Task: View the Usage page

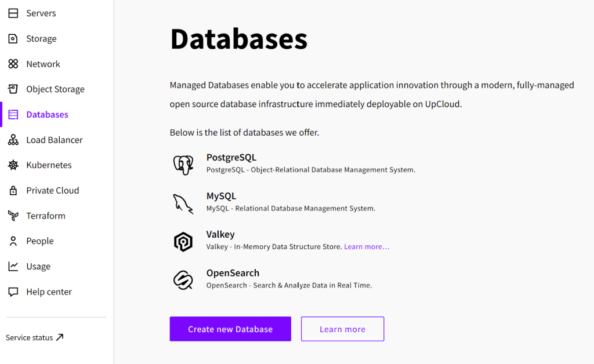Action: point(38,267)
